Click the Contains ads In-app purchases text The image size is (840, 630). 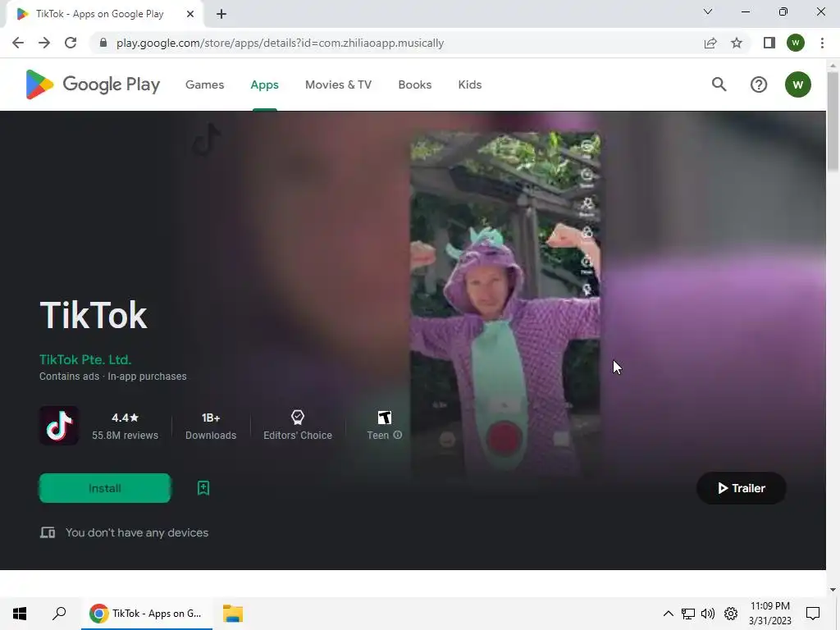pyautogui.click(x=113, y=377)
